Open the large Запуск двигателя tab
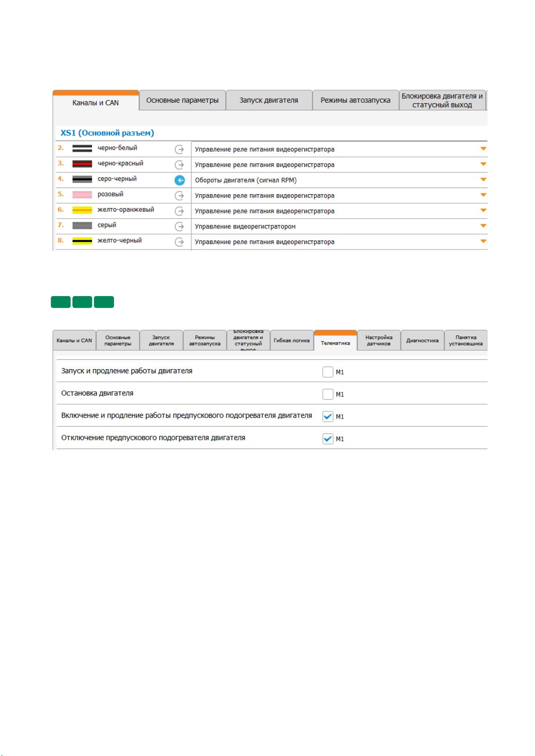Viewport: 535px width, 756px height. click(269, 100)
